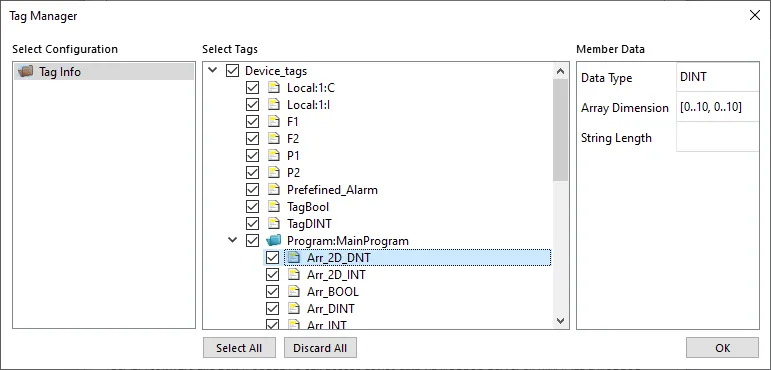
Task: Click the Arr_DINT tag icon
Action: tap(294, 308)
